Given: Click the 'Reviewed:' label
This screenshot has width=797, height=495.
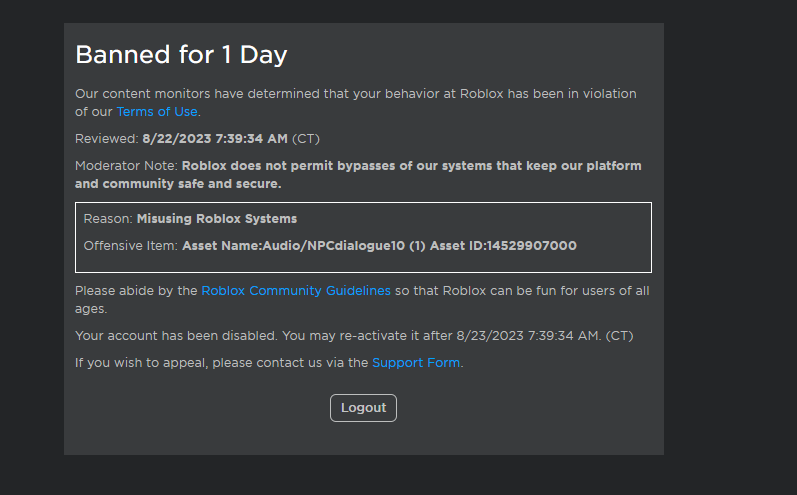Looking at the screenshot, I should click(107, 139).
